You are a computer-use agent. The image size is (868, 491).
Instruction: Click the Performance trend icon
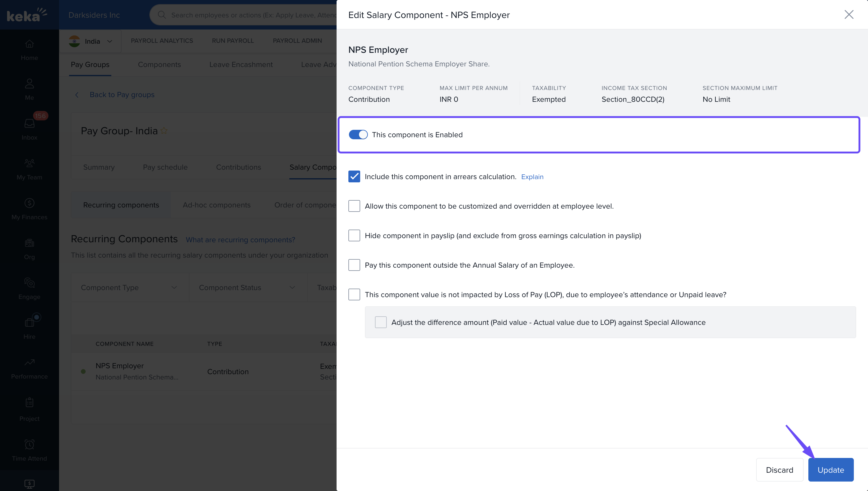(29, 363)
